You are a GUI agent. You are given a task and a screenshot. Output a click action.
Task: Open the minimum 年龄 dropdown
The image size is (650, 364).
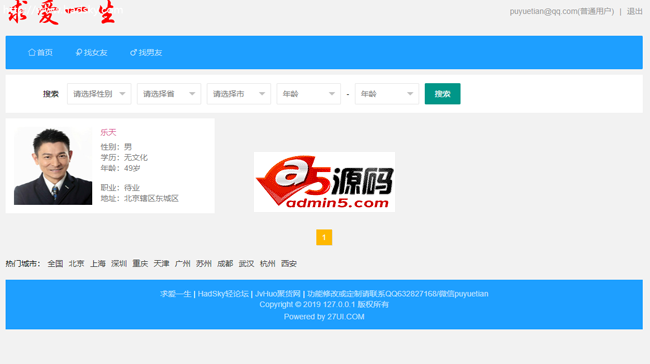[x=308, y=94]
